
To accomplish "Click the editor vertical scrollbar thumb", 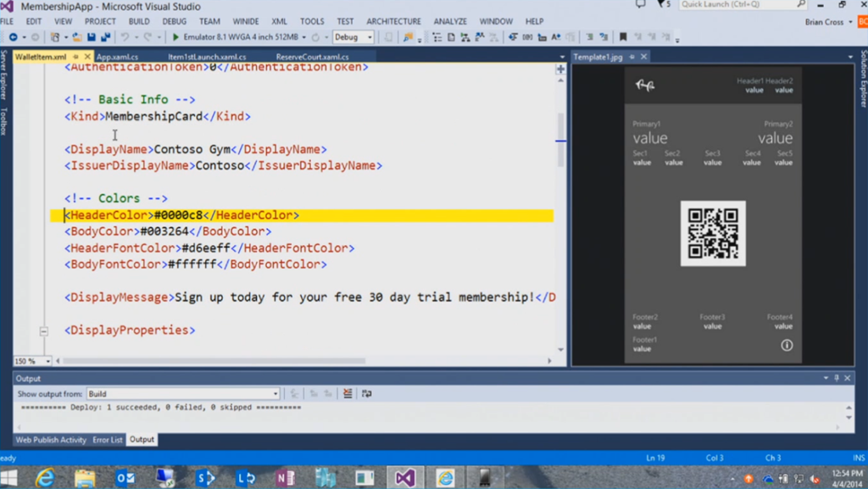I will coord(561,139).
